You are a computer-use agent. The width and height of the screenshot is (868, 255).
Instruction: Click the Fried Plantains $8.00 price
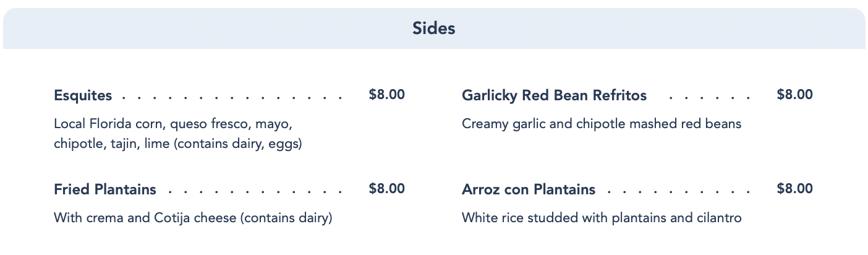386,189
